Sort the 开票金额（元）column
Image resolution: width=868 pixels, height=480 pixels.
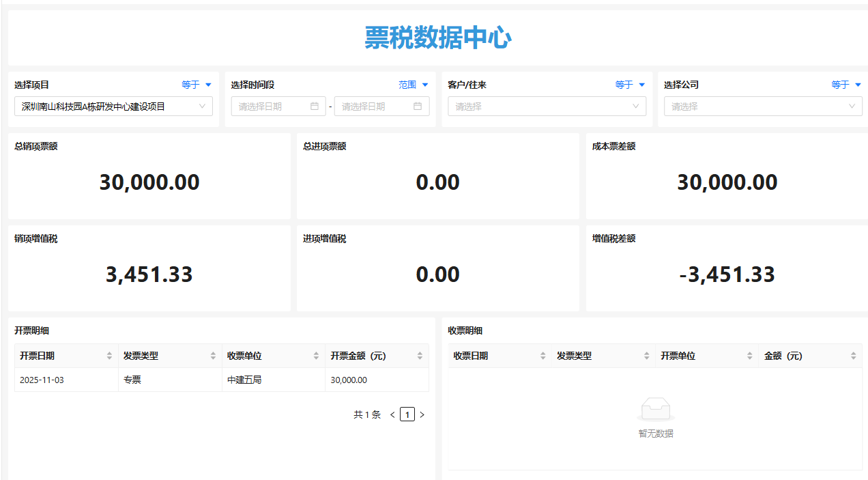(419, 355)
